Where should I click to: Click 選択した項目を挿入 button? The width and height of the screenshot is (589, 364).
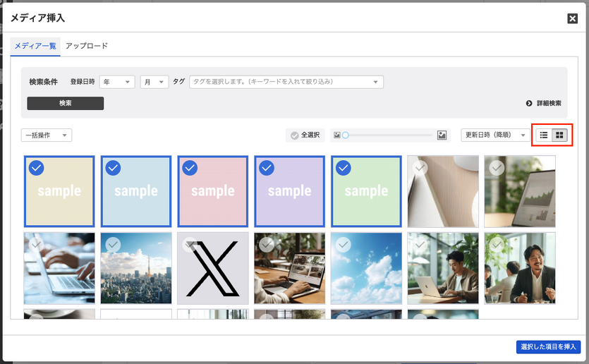(x=547, y=346)
